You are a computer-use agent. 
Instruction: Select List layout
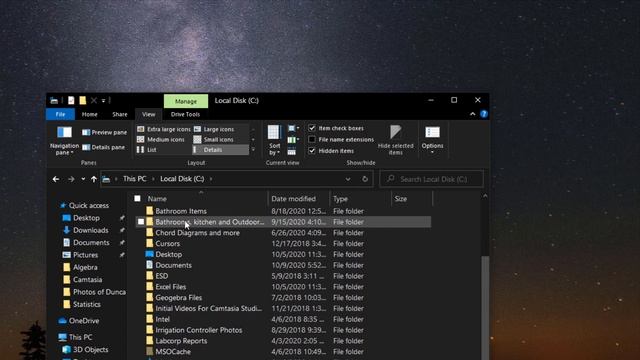147,150
